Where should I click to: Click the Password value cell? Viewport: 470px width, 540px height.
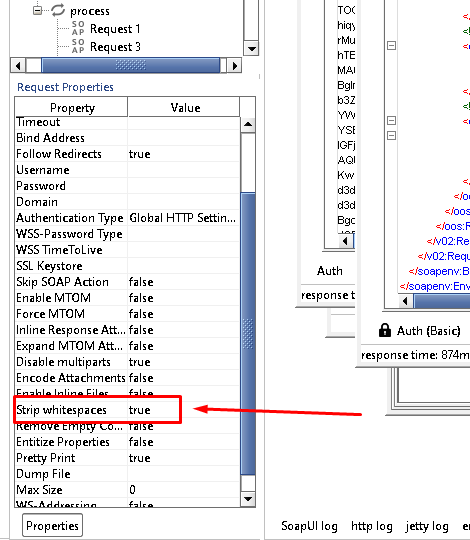[x=183, y=186]
